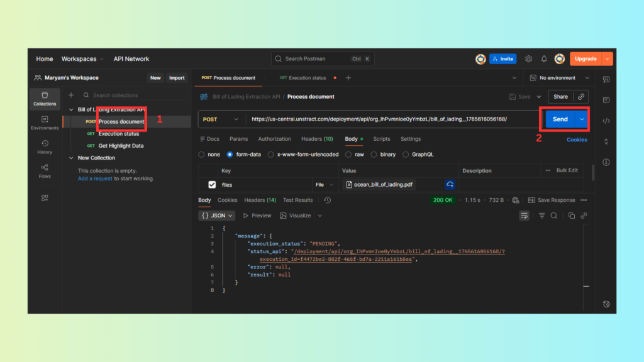
Task: Open the settings gear icon
Action: click(x=528, y=59)
